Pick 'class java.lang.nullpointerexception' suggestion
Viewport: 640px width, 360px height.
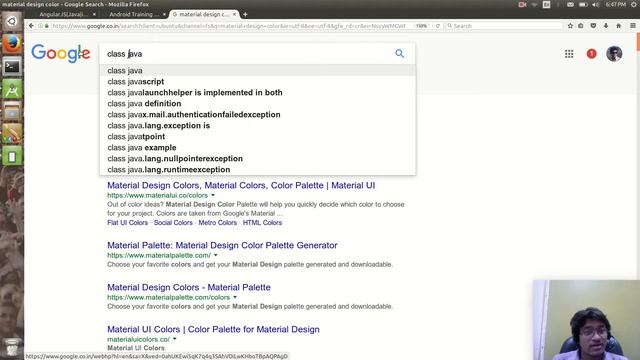click(x=258, y=159)
